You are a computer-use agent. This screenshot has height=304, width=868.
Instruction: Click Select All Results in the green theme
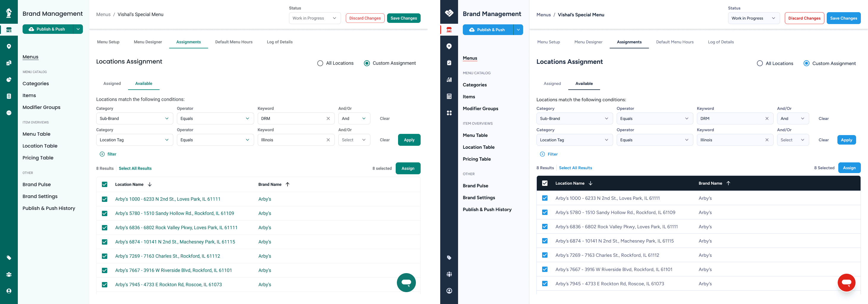pyautogui.click(x=135, y=168)
